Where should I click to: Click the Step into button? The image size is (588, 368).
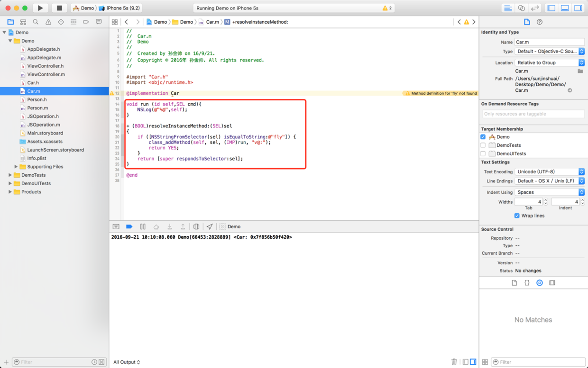[169, 227]
